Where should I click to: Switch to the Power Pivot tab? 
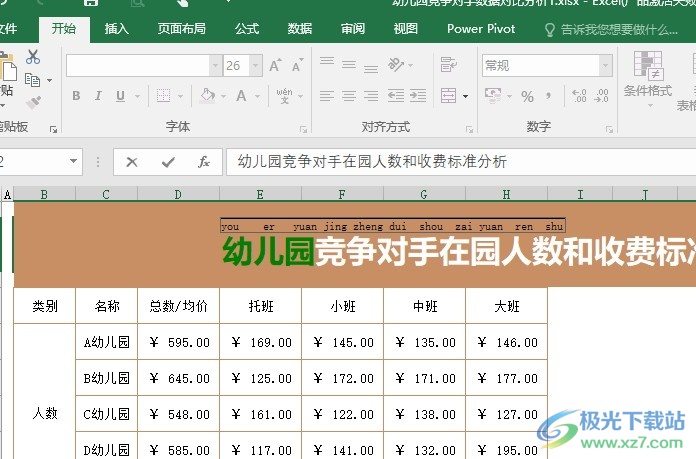pyautogui.click(x=481, y=29)
